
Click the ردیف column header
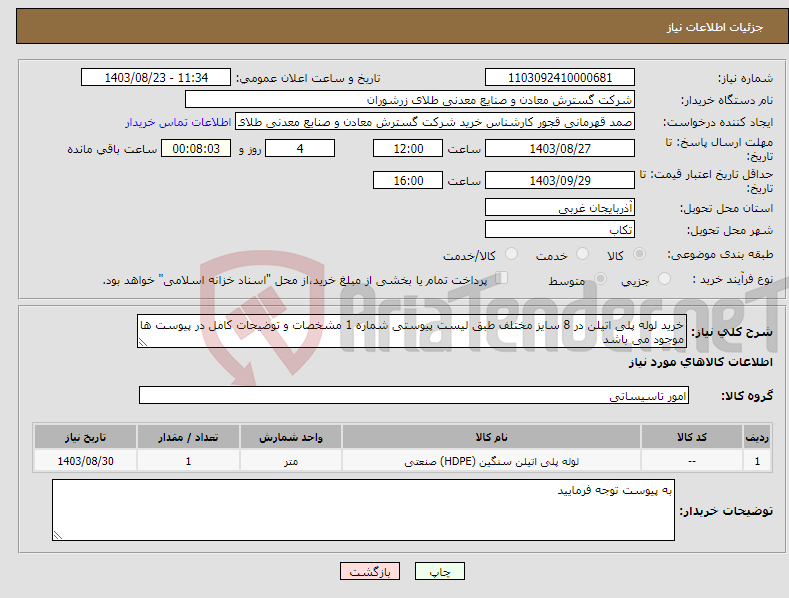point(757,437)
